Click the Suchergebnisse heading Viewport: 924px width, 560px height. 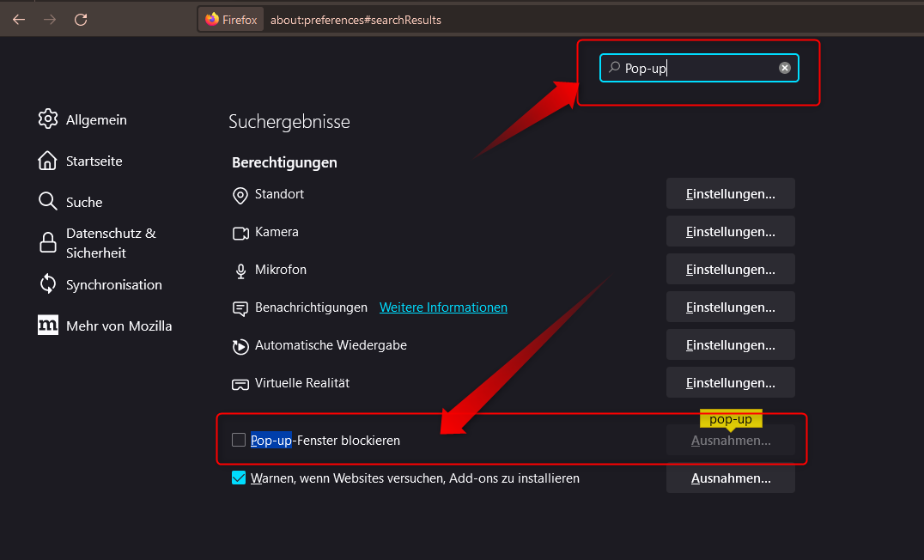pos(289,121)
